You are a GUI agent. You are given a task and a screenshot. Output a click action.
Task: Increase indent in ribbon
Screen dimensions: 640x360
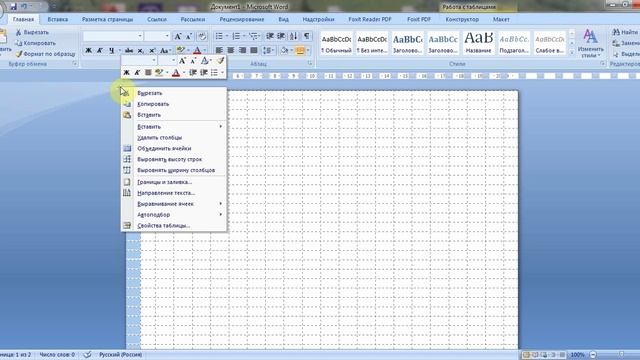click(x=281, y=36)
